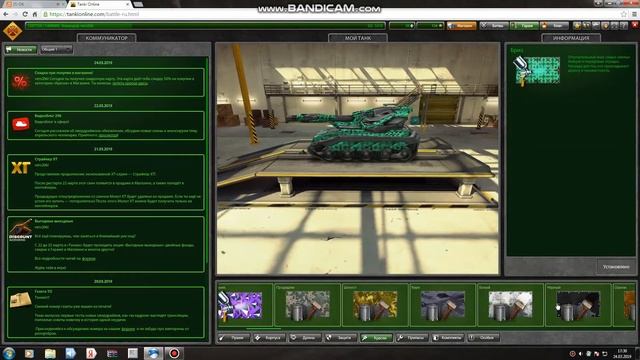The width and height of the screenshot is (640, 360).
Task: Click the red percent discount news icon
Action: pos(20,82)
